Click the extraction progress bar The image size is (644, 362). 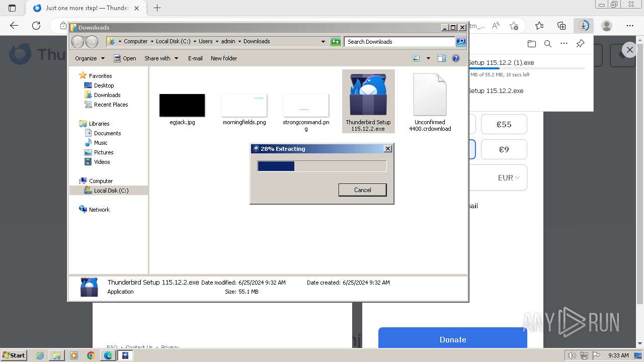[x=322, y=166]
